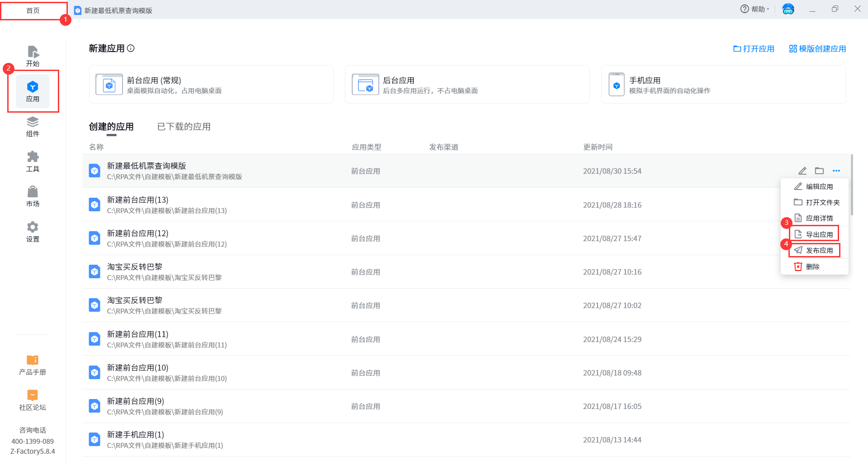Viewport: 868px width, 466px height.
Task: Open the 社区论坛 community forum icon
Action: pyautogui.click(x=33, y=400)
